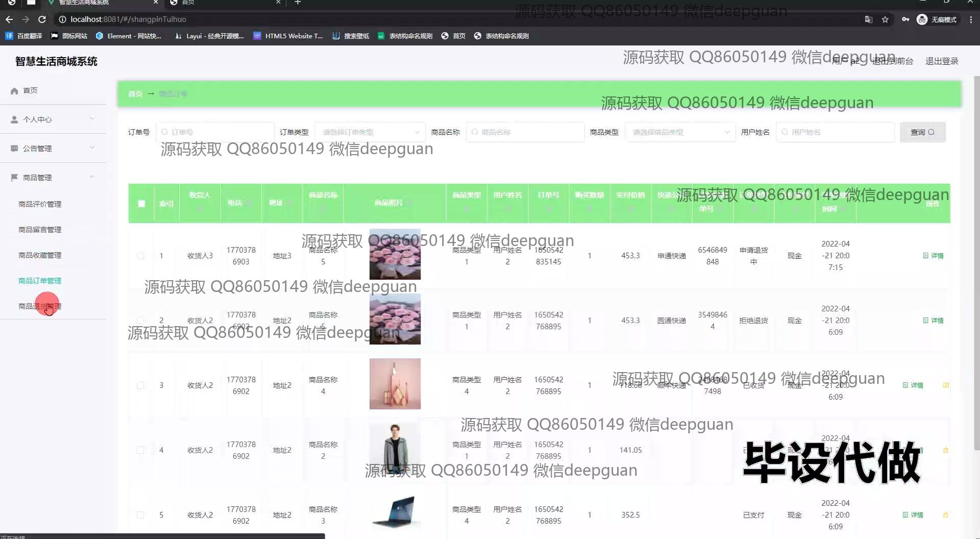Viewport: 980px width, 539px height.
Task: Open the new browser tab plus icon
Action: tap(298, 3)
